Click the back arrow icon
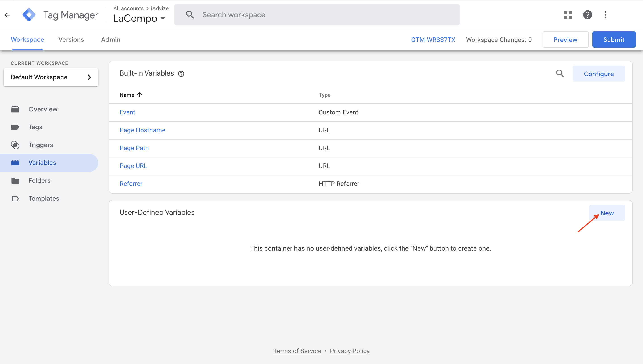 7,15
